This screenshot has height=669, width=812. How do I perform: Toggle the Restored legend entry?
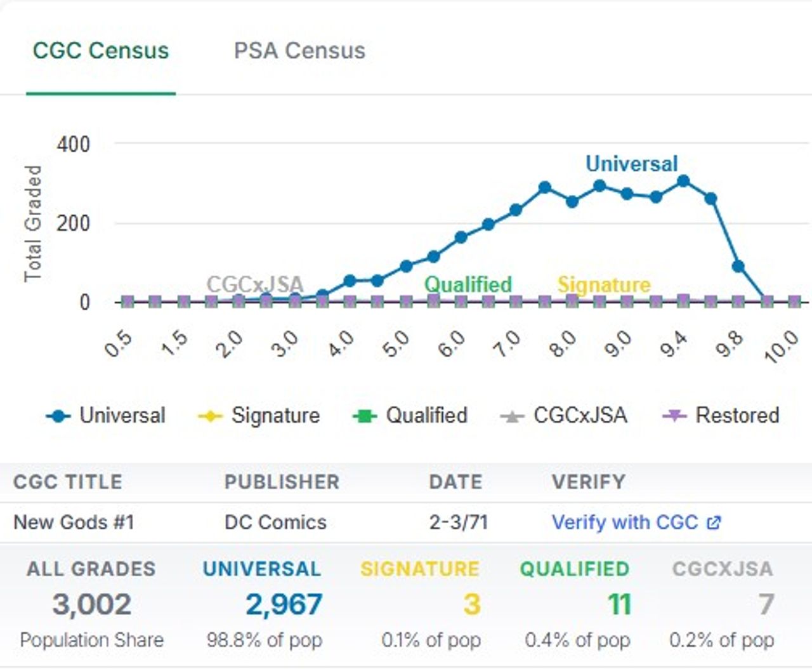point(737,416)
